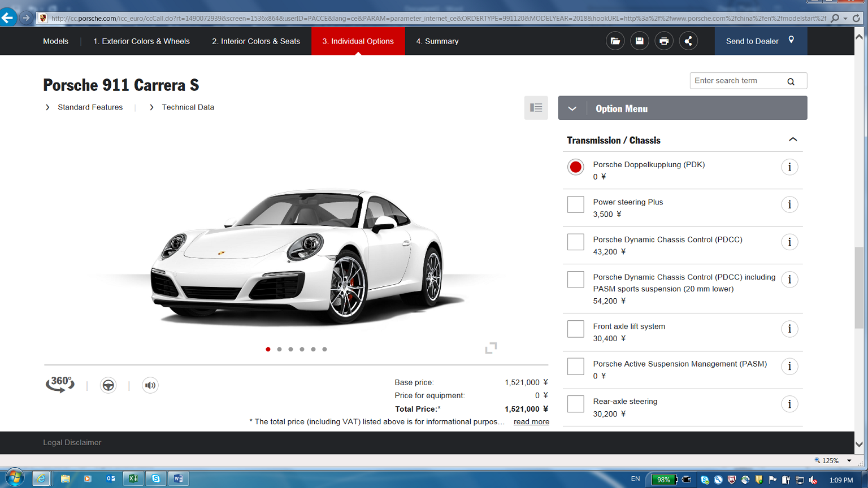Show info for PDCC including PASM sports suspension
This screenshot has width=868, height=488.
pos(789,280)
